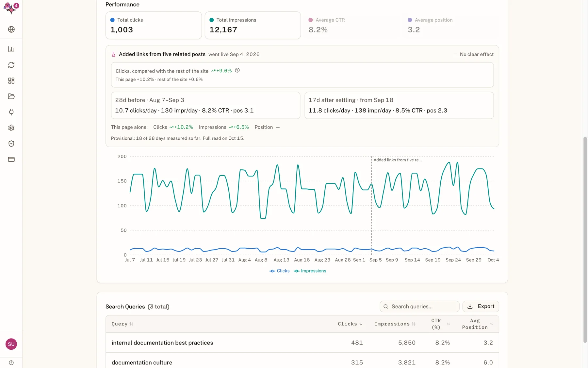Click the SU user avatar
Screen dimensions: 588x368
click(11, 344)
